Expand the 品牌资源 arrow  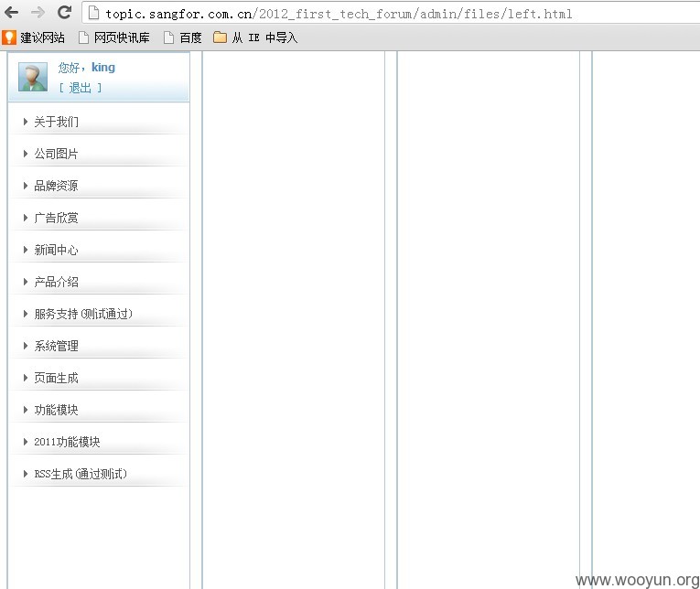(x=26, y=186)
